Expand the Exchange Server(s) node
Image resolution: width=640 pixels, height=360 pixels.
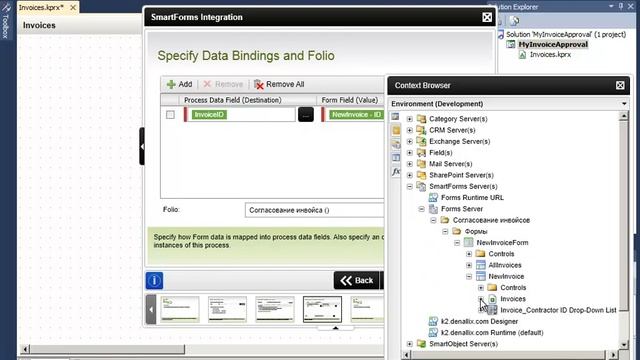410,141
